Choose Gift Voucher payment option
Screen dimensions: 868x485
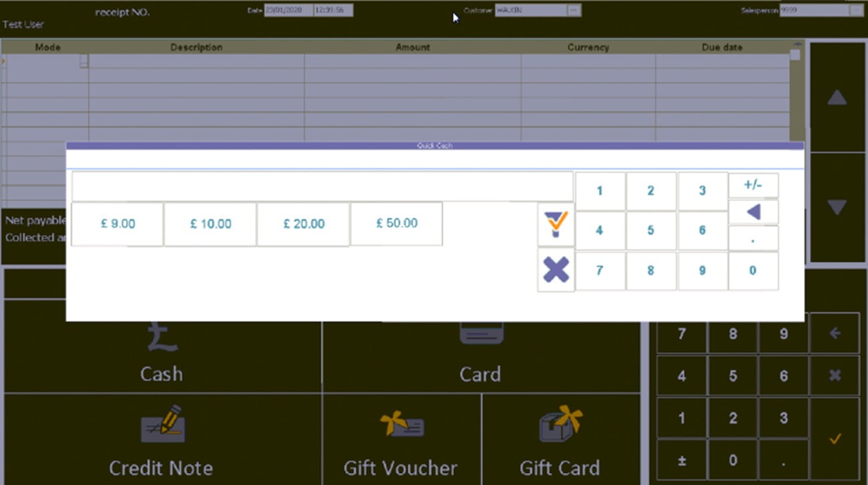401,440
